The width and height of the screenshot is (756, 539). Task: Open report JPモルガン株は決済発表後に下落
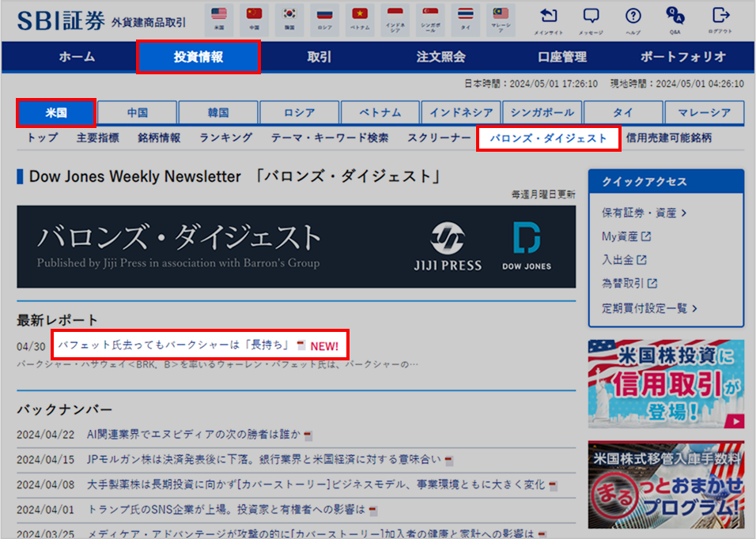pyautogui.click(x=264, y=459)
